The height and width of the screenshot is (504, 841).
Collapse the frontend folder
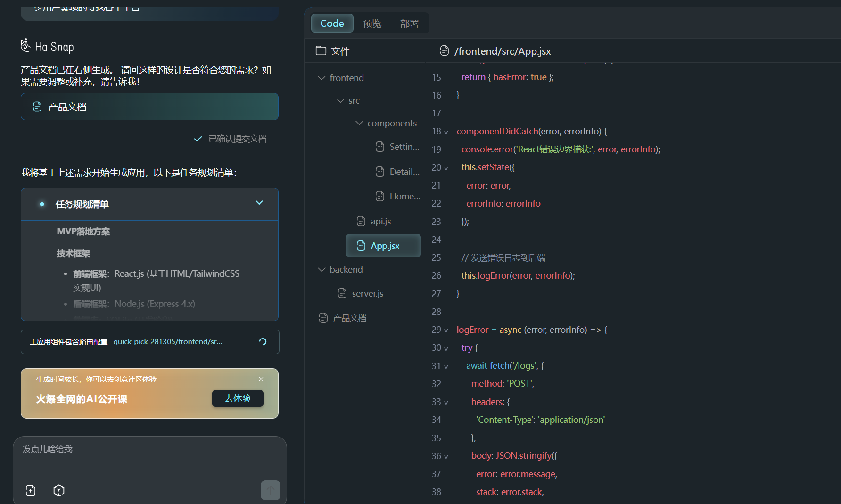[322, 78]
